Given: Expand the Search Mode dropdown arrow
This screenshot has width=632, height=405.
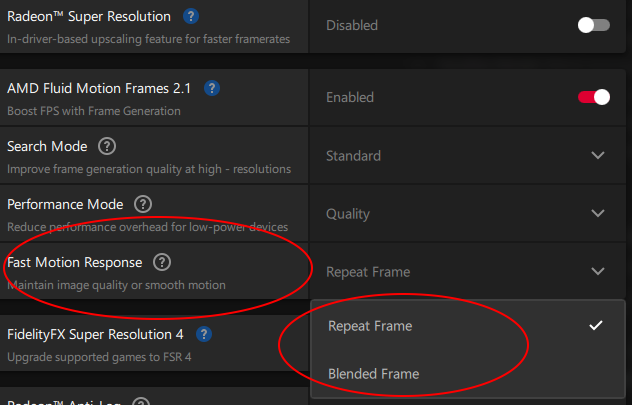Looking at the screenshot, I should [x=598, y=155].
